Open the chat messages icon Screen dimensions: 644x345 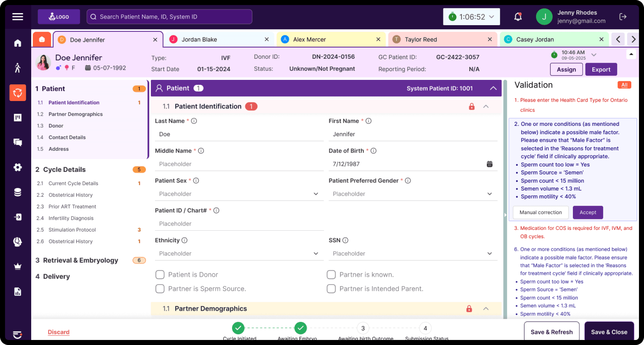pos(17,142)
